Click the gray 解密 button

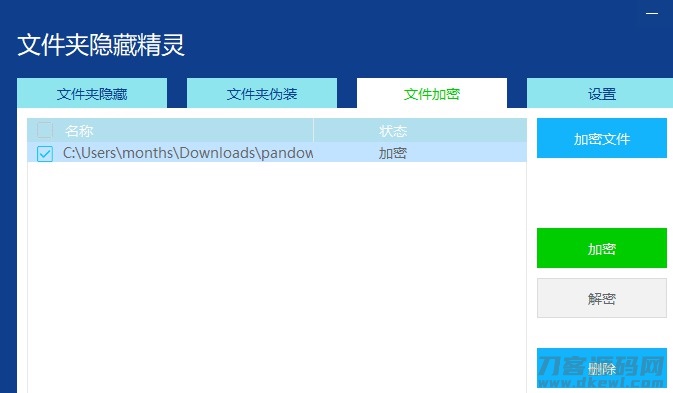(x=602, y=298)
